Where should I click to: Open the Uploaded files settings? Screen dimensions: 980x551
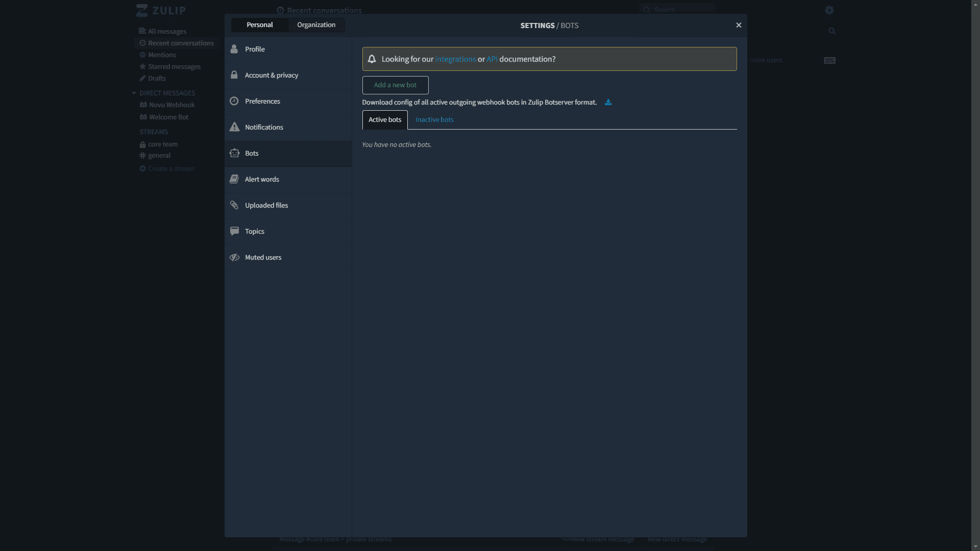pos(288,206)
